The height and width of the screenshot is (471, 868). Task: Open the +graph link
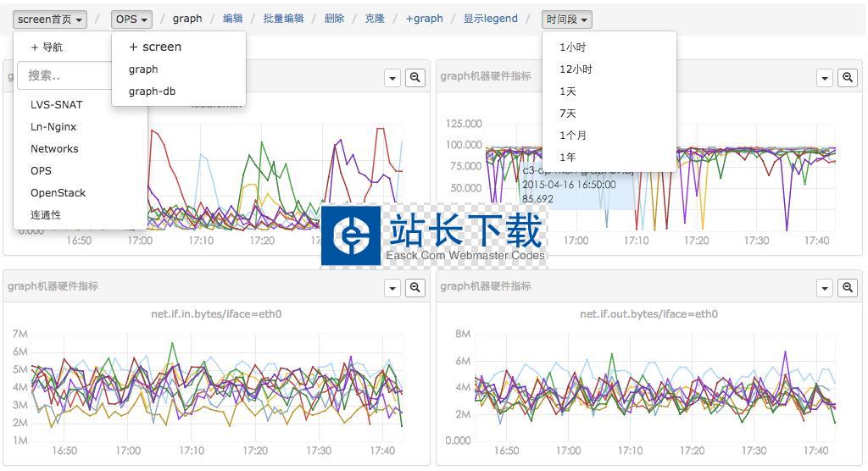(x=424, y=19)
